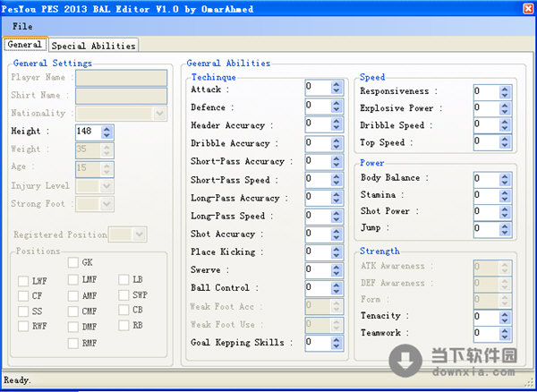Increase Short-Pass Accuracy value
Viewport: 537px width, 392px height.
click(x=337, y=158)
